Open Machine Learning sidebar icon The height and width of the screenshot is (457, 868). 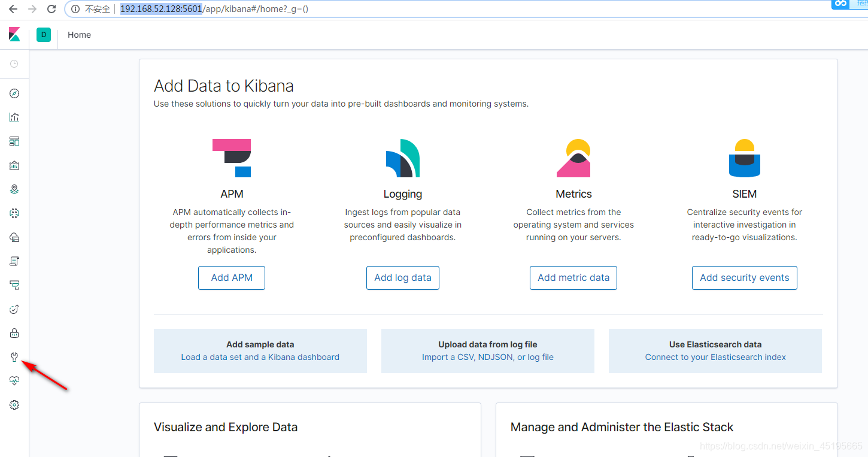[x=14, y=213]
